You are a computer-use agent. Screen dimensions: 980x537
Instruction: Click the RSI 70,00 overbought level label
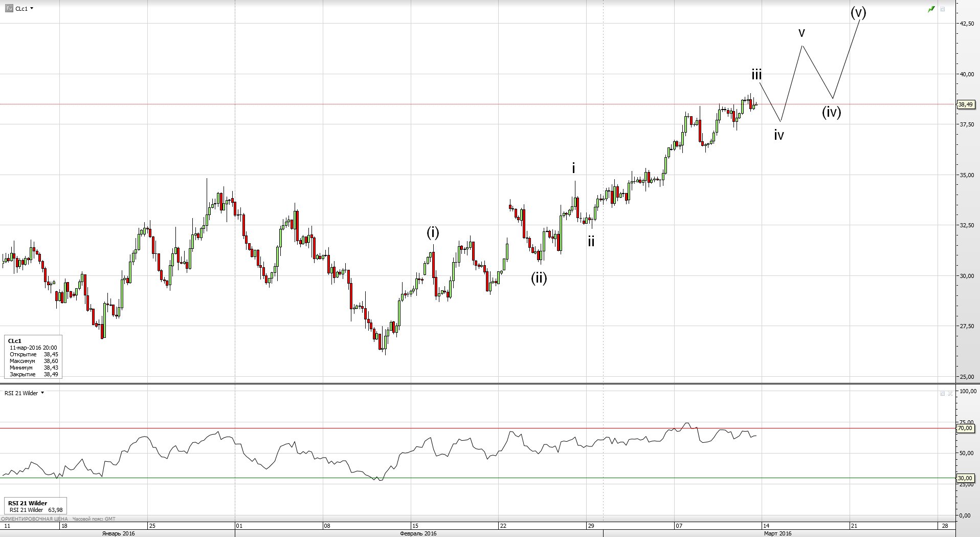[965, 428]
